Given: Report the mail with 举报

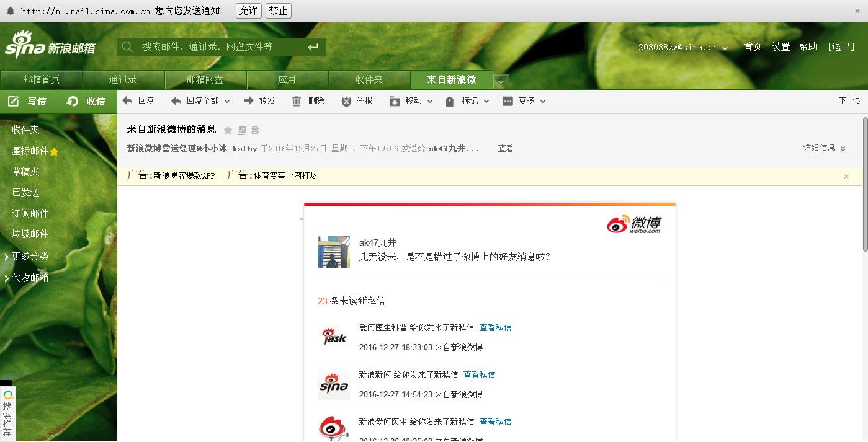Looking at the screenshot, I should tap(357, 101).
